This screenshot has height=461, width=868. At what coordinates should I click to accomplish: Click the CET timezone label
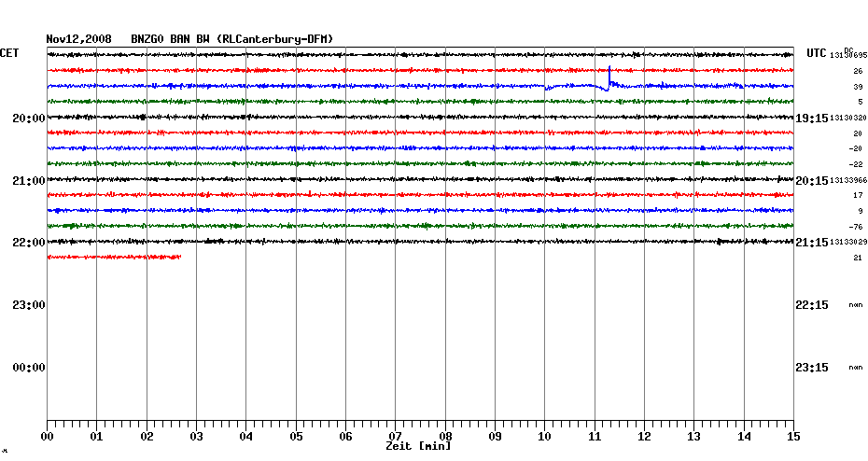coord(9,54)
